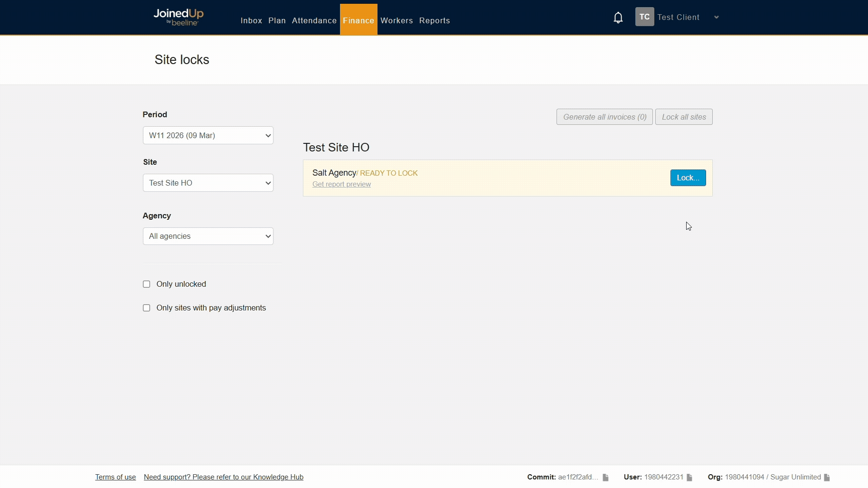Check Only sites with pay adjustments
868x488 pixels.
click(147, 308)
